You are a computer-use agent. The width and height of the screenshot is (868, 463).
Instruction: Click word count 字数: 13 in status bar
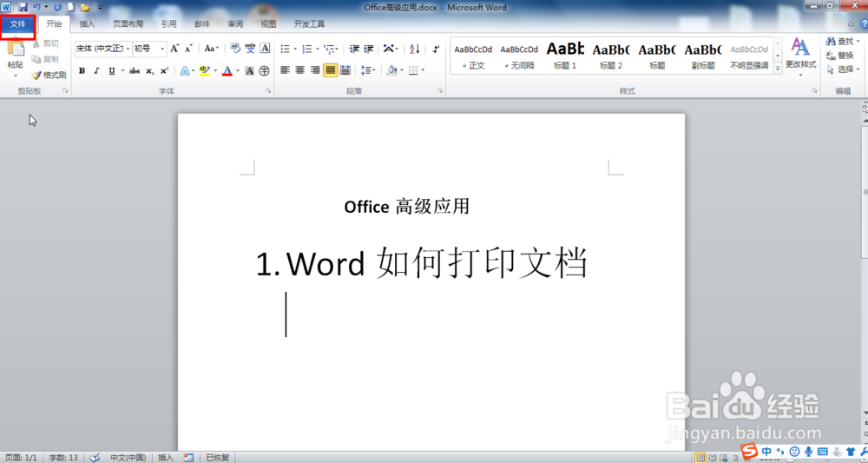point(63,458)
